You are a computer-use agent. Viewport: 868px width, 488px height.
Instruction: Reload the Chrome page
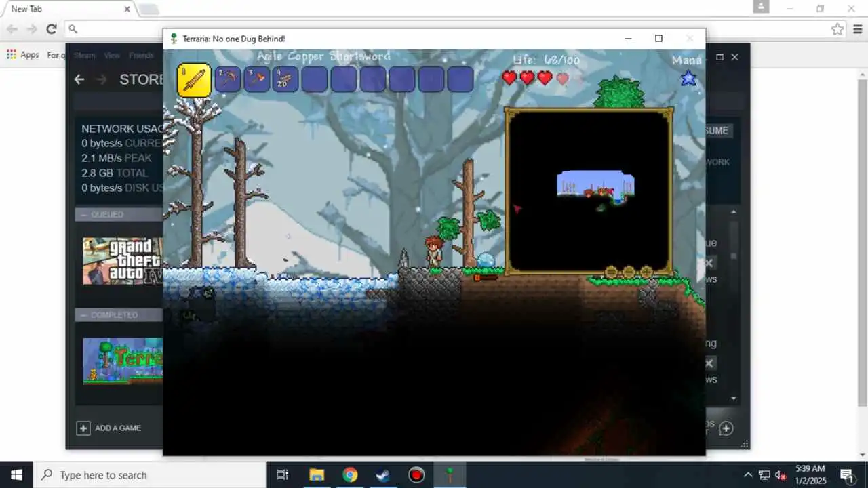(x=51, y=29)
